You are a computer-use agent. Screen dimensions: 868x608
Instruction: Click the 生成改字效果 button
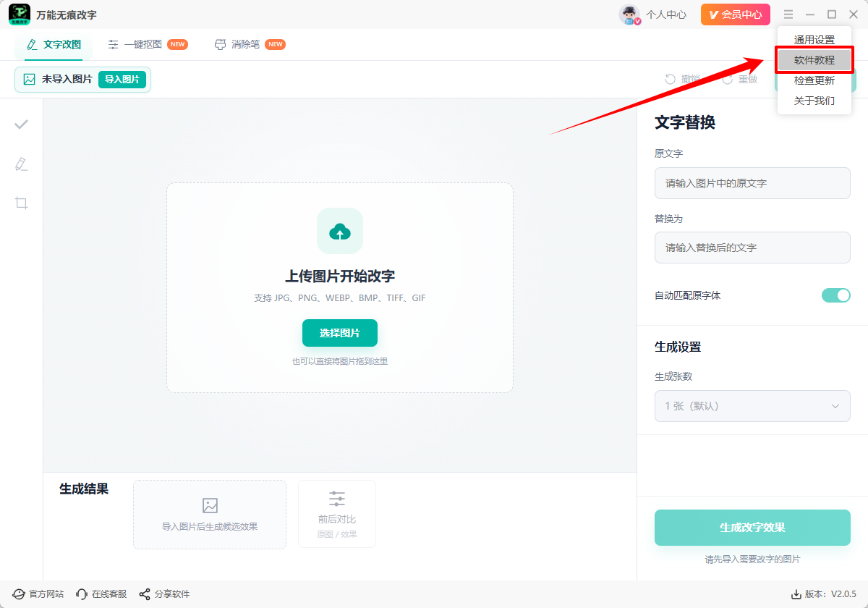coord(752,528)
